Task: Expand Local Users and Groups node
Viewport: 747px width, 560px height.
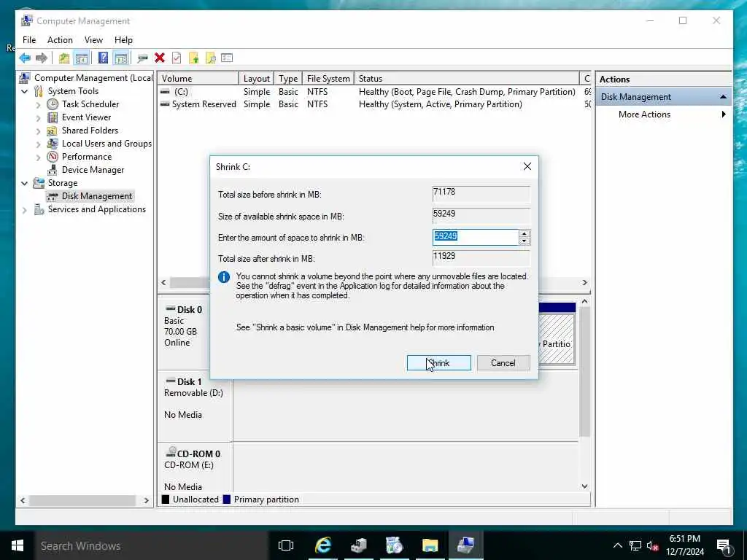Action: point(38,144)
